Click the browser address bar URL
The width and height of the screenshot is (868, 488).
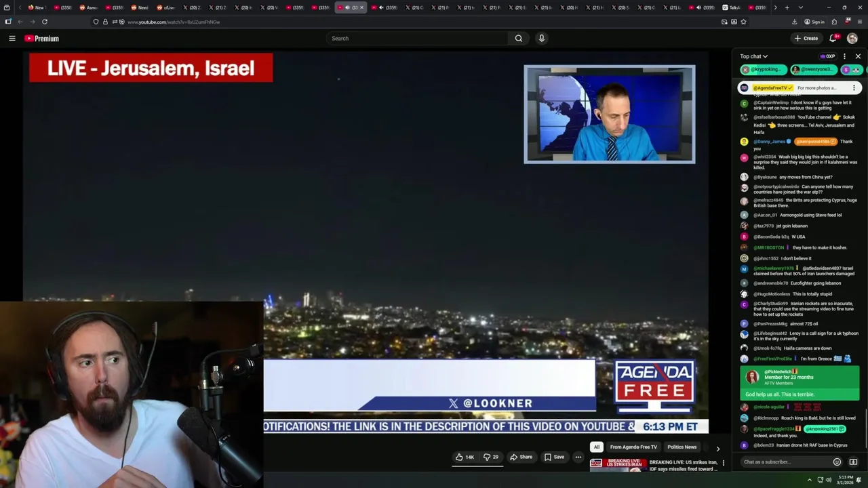click(174, 22)
